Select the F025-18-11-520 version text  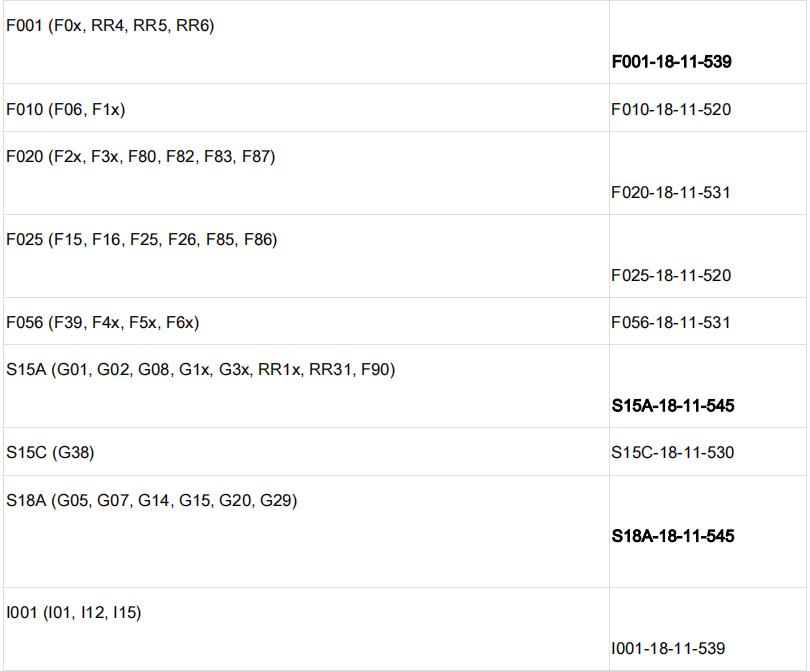coord(671,275)
